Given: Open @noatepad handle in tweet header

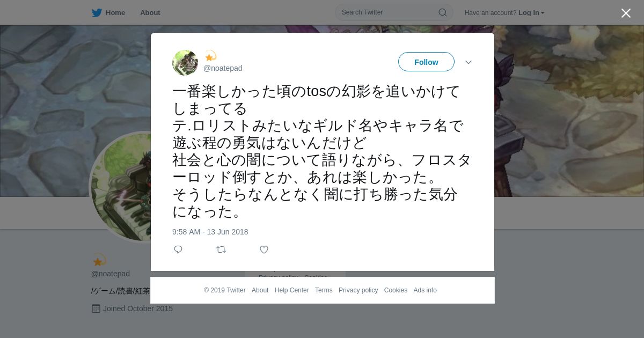Looking at the screenshot, I should tap(223, 68).
